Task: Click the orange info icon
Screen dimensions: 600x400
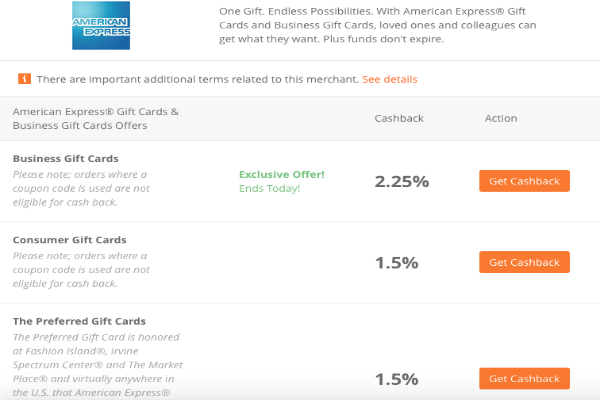Action: coord(24,79)
